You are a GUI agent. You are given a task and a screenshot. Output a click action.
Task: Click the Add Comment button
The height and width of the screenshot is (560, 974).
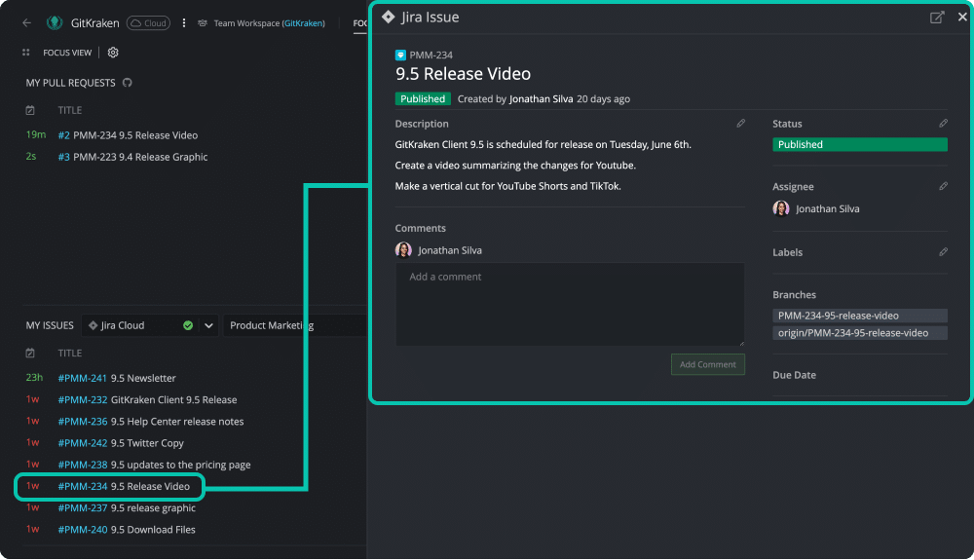coord(707,364)
